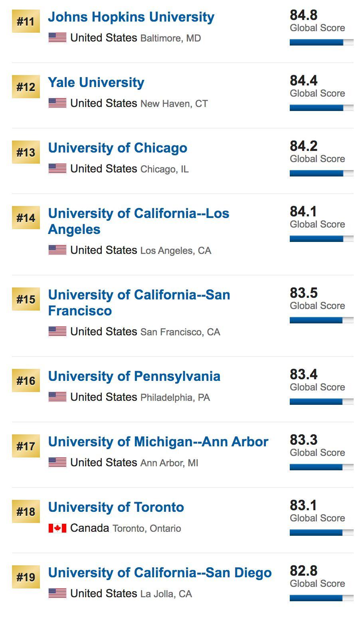
Task: Click the #19 gold rank badge
Action: click(26, 577)
